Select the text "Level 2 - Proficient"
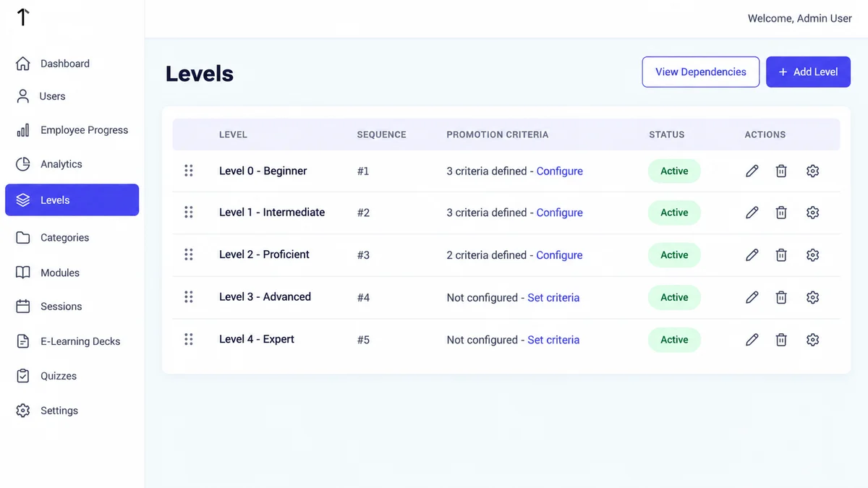Viewport: 868px width, 488px height. click(x=264, y=254)
